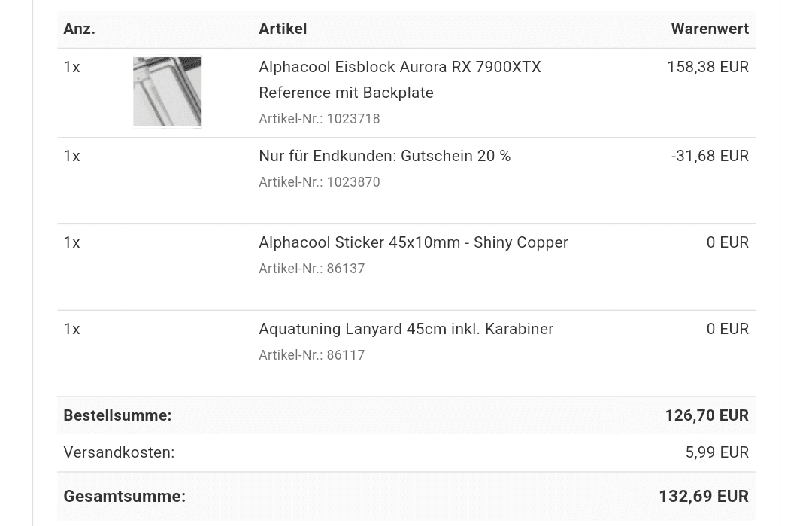Viewport: 812px width, 526px height.
Task: Click the 5,99 EUR shipping cost
Action: coord(717,452)
